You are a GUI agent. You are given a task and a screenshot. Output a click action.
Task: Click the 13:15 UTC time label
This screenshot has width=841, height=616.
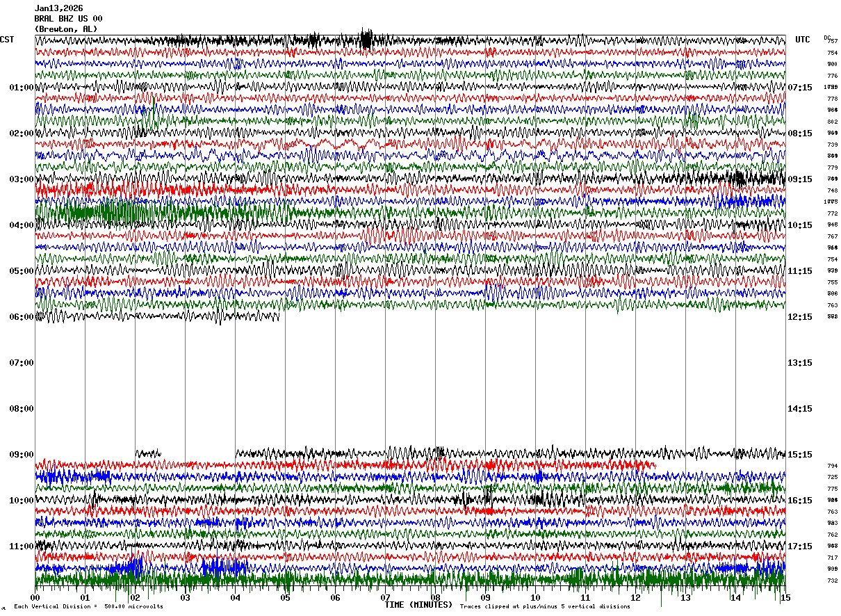coord(800,363)
